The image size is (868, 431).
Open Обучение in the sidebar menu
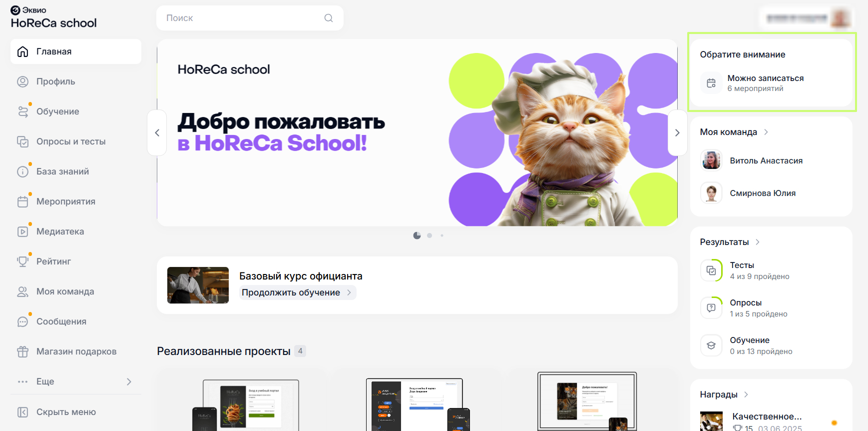(x=76, y=111)
